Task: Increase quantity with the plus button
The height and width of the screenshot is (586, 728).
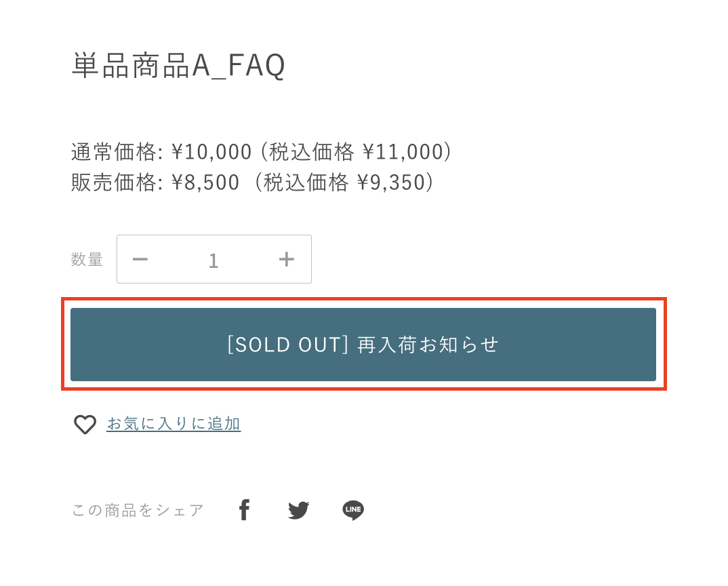Action: [287, 259]
